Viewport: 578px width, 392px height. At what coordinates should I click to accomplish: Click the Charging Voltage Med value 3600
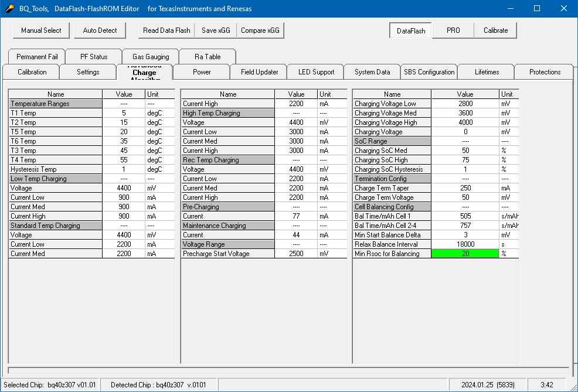pos(465,113)
